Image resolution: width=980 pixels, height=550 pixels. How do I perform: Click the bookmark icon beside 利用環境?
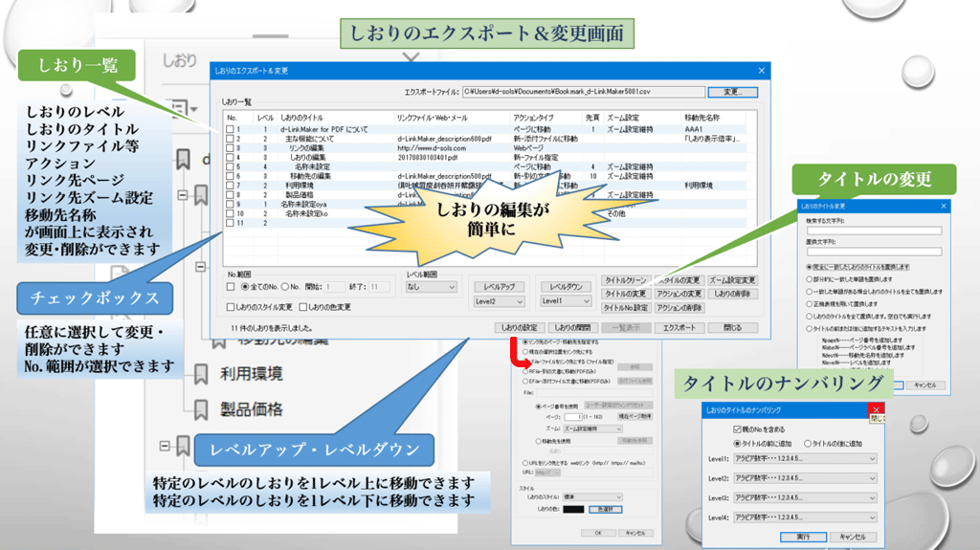(x=201, y=373)
